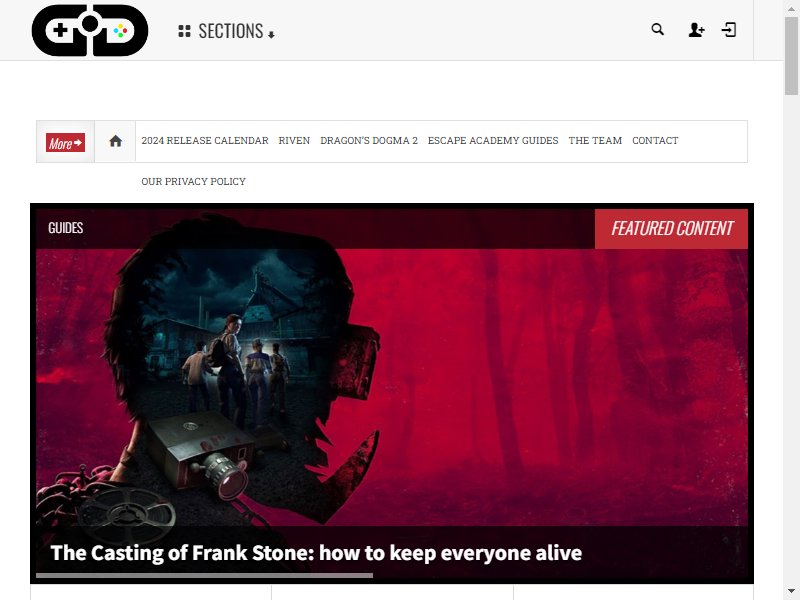
Task: Click the login arrow icon
Action: 729,30
